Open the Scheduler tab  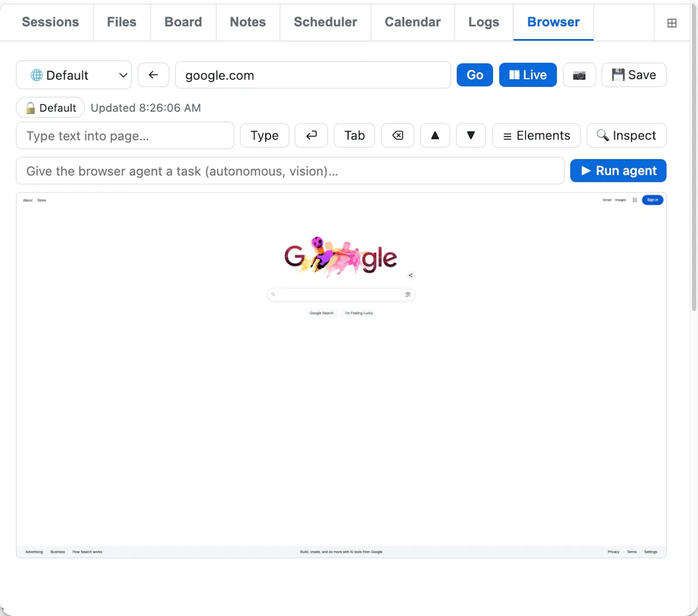[x=325, y=22]
